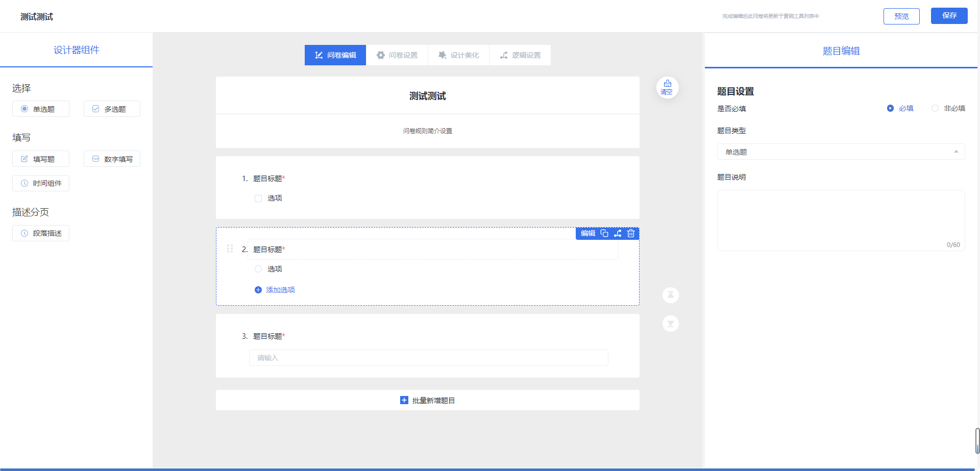Click the page scrollbar at right edge
The width and height of the screenshot is (980, 471).
tap(977, 441)
